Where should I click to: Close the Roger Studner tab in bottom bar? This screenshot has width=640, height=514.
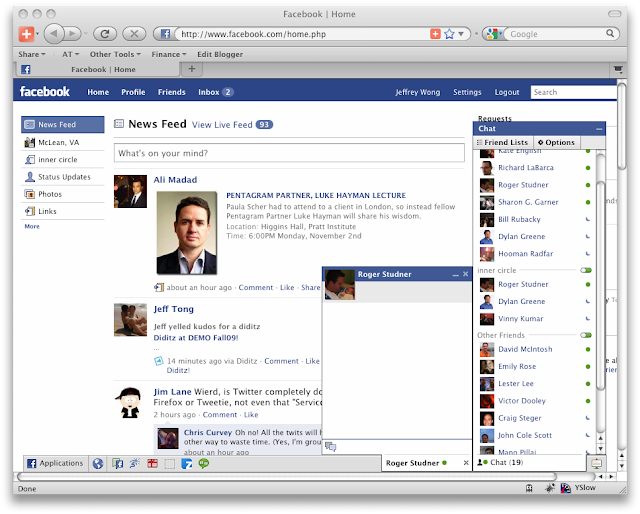[466, 463]
